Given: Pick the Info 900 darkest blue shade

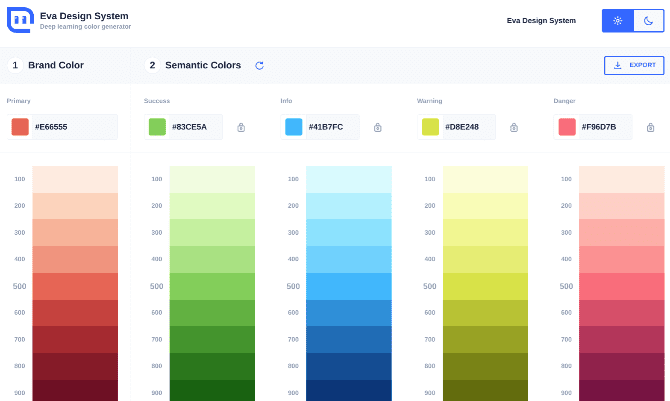Looking at the screenshot, I should [x=348, y=391].
